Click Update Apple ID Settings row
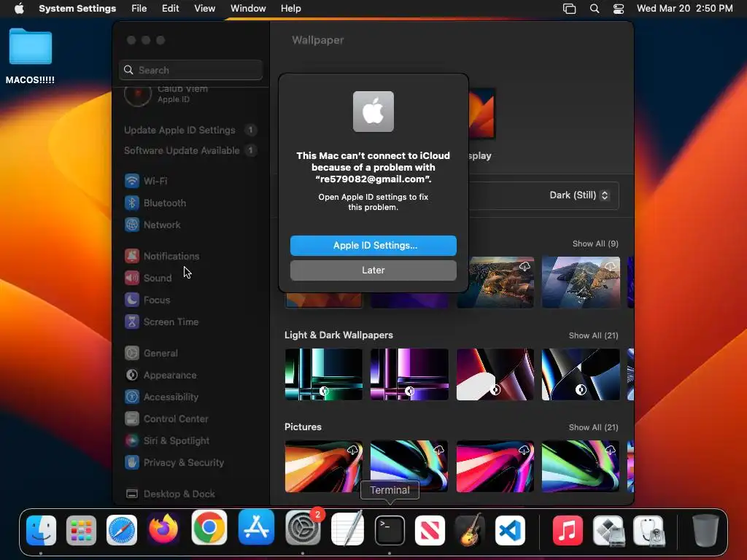Viewport: 747px width, 560px height. [190, 130]
